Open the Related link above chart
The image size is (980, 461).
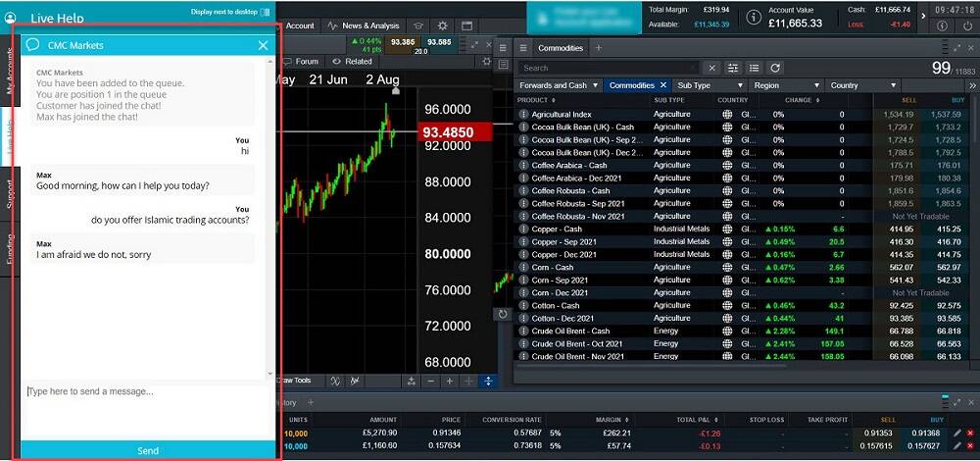352,61
